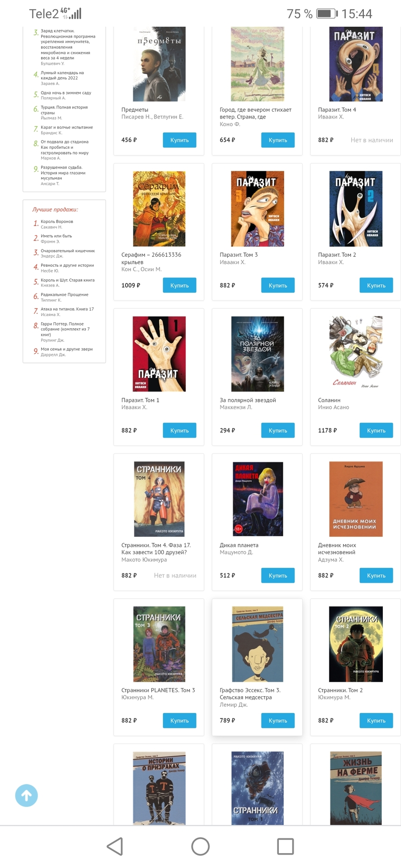Open the Дикая планета cover image
The image size is (401, 868).
(258, 499)
